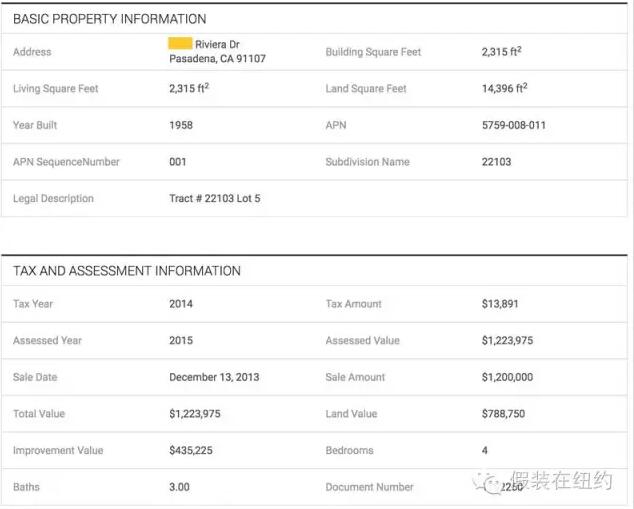Click the Pasadena, CA 91107 line
Screen dimensions: 634x509
tap(217, 59)
